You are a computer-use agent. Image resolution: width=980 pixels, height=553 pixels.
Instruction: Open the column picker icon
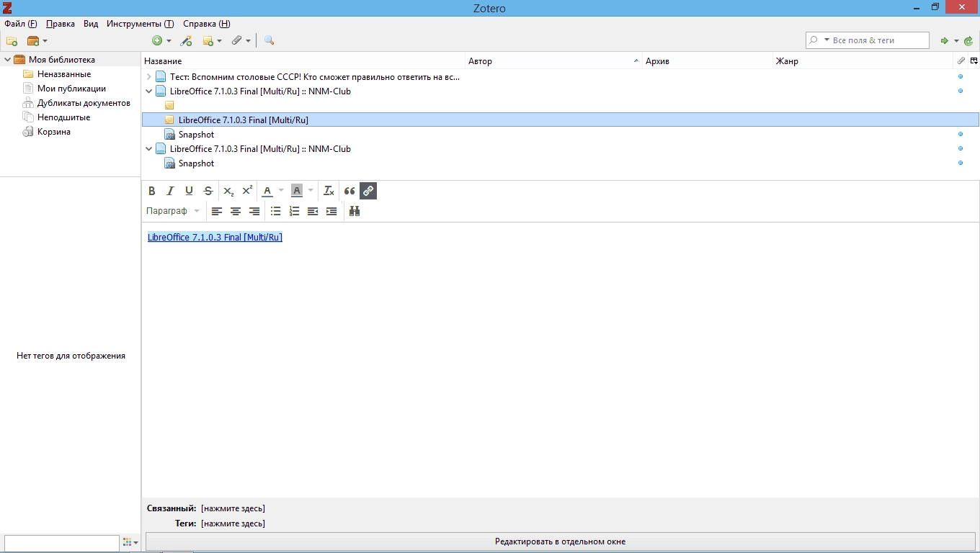(974, 60)
